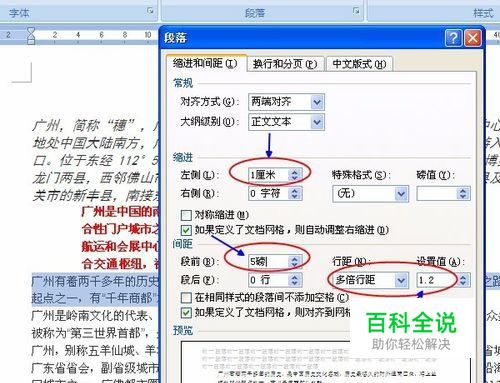The height and width of the screenshot is (383, 500).
Task: Toggle 如果定义了文档网格，则自动调整右缩进 checkbox
Action: click(x=186, y=230)
